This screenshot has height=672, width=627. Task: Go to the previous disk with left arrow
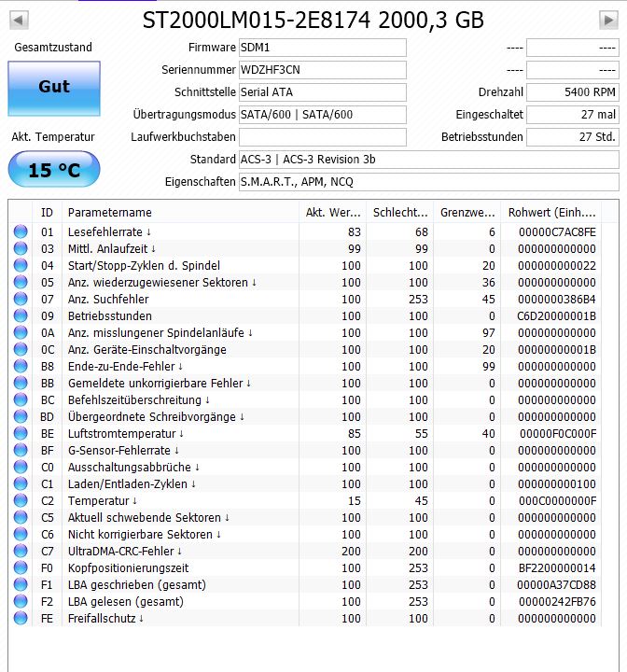pyautogui.click(x=19, y=21)
